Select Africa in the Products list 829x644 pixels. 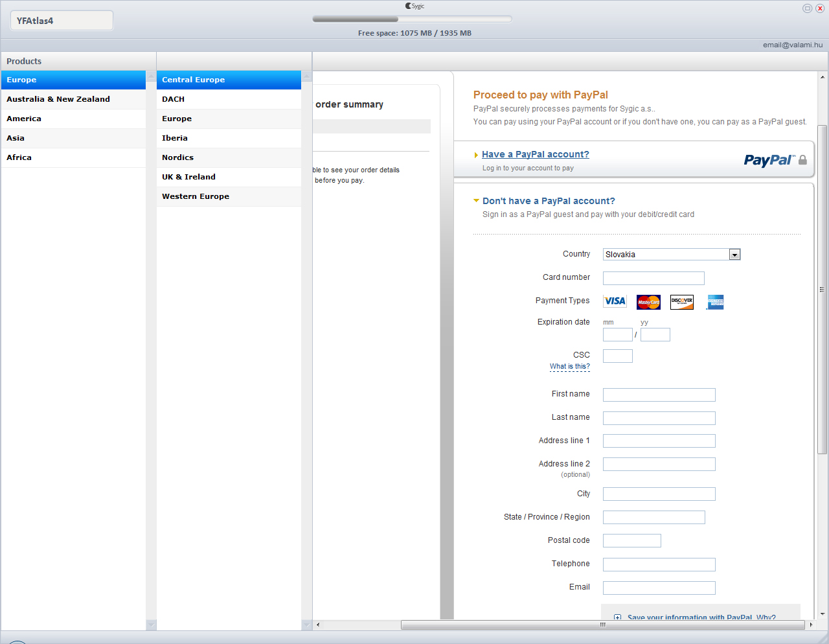coord(73,157)
